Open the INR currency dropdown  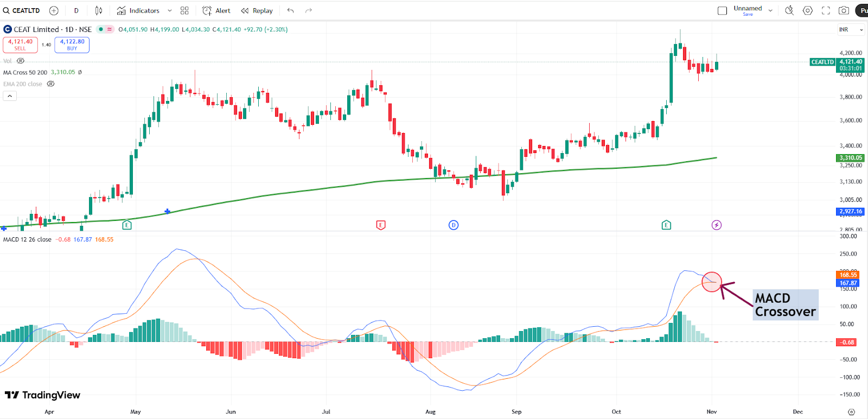coord(851,30)
